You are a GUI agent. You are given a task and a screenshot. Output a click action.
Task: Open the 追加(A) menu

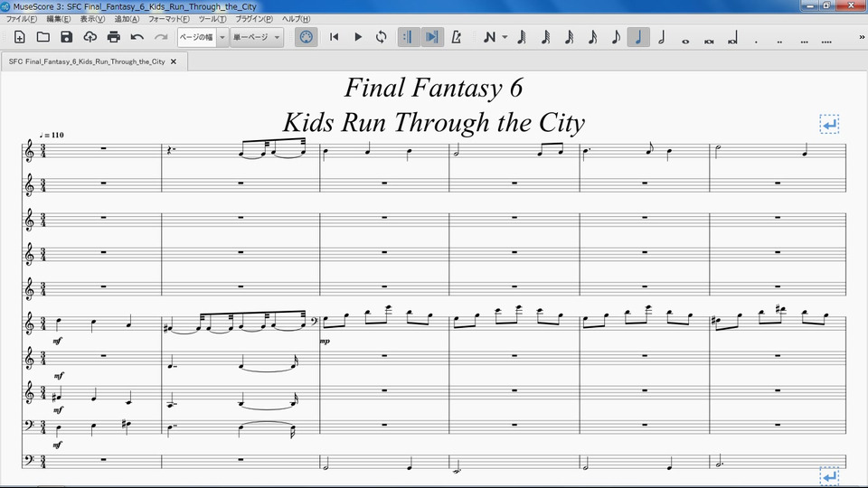pyautogui.click(x=127, y=19)
